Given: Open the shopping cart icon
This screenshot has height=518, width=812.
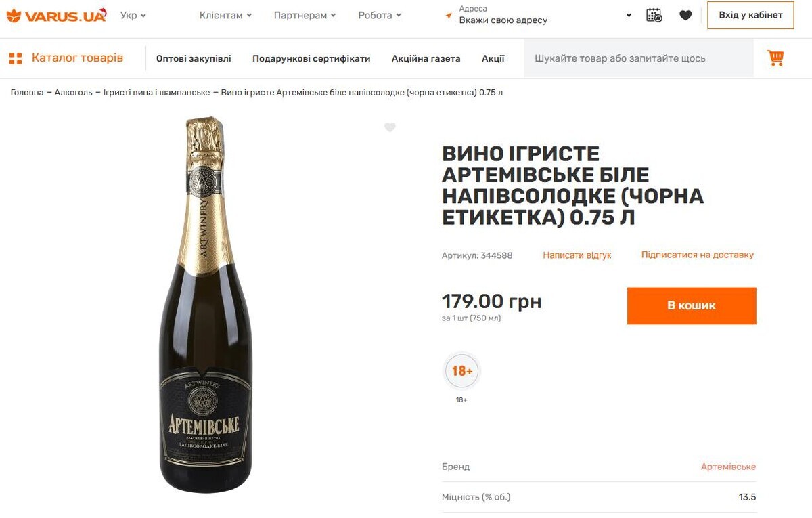Looking at the screenshot, I should [775, 58].
